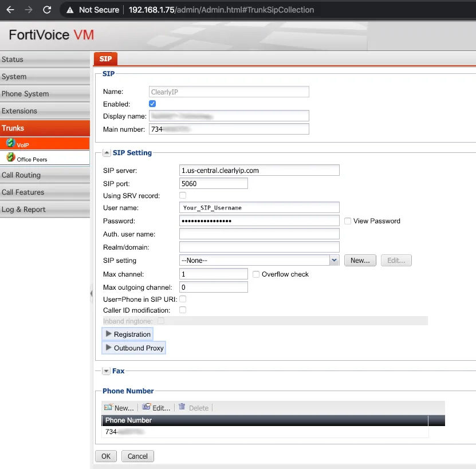Select the SIP tab
This screenshot has height=469, width=476.
[105, 59]
